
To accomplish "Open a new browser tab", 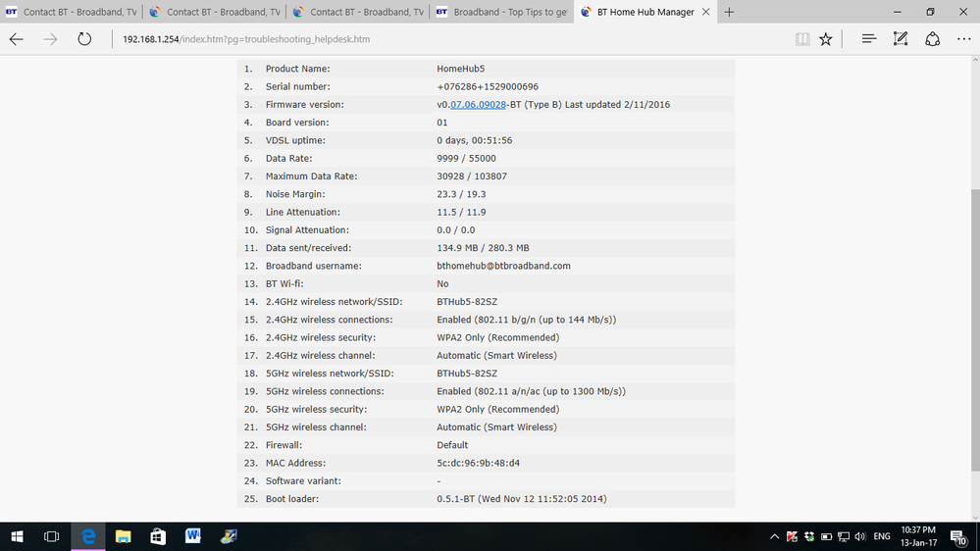I will click(x=729, y=12).
